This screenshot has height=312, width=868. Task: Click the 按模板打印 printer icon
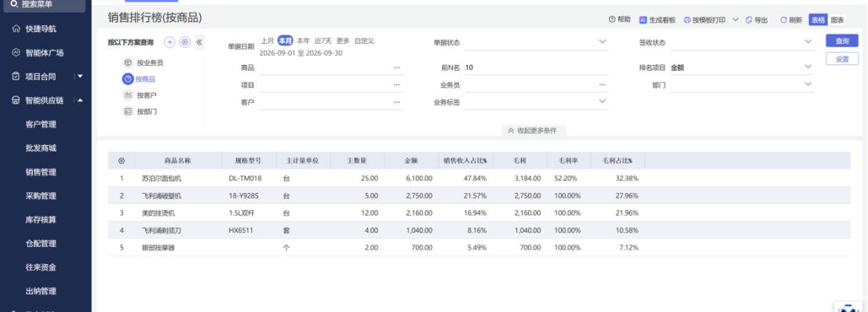(687, 20)
